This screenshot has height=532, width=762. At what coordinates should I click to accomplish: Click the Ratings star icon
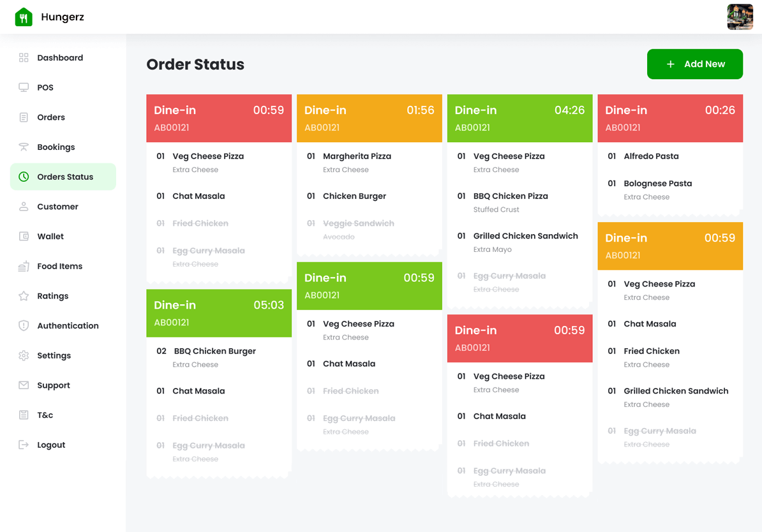point(24,296)
